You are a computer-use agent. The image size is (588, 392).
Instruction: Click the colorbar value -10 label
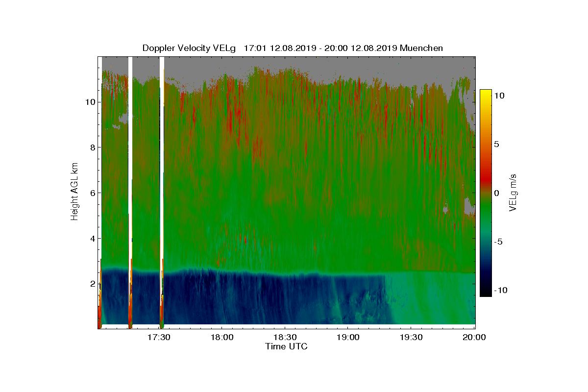coord(500,290)
